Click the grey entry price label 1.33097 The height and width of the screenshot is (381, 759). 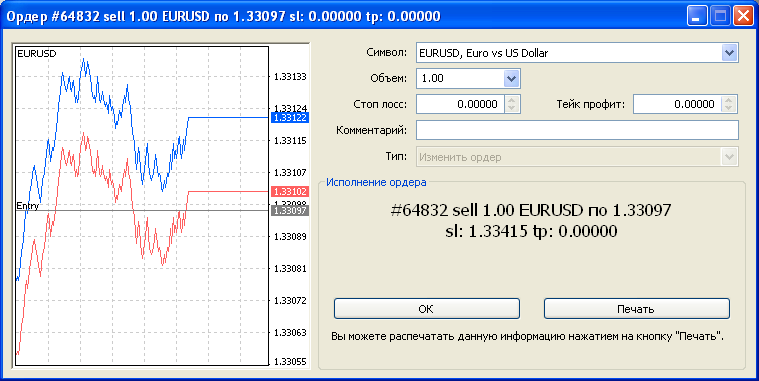290,211
